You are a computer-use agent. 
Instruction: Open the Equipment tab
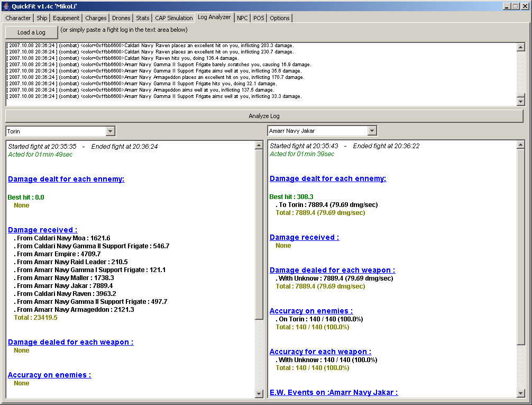click(66, 18)
